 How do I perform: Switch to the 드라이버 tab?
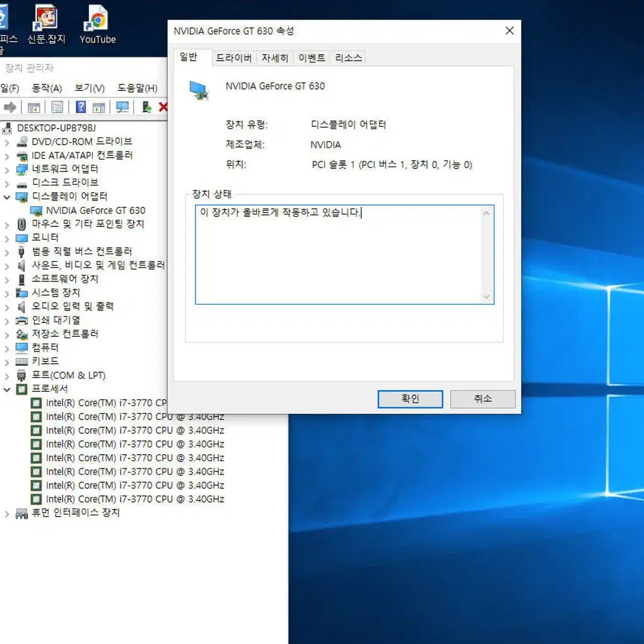234,58
